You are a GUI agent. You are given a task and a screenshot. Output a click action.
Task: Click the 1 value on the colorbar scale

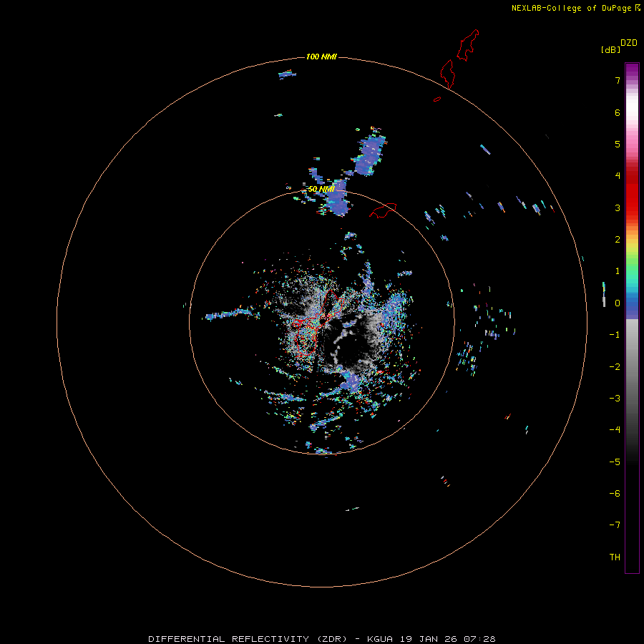618,271
